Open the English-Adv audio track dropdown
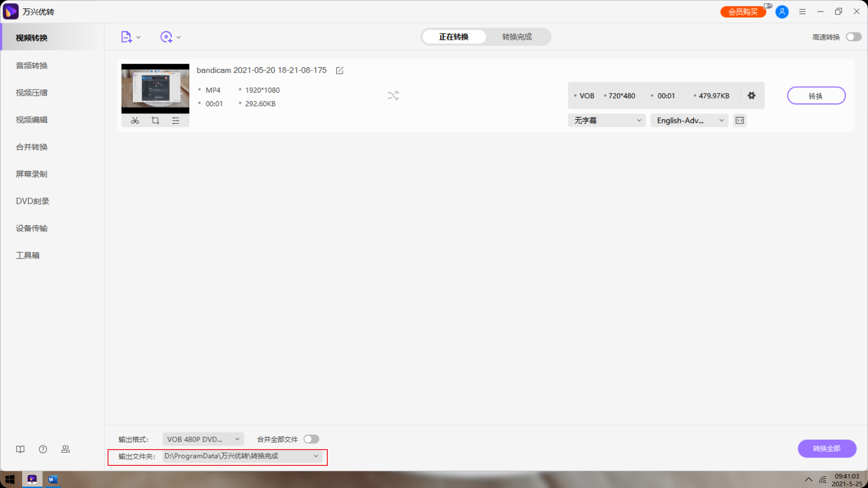This screenshot has height=488, width=868. coord(689,121)
